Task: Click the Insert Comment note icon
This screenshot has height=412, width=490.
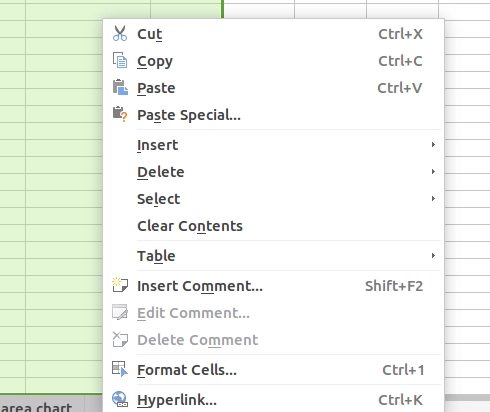Action: [x=120, y=285]
